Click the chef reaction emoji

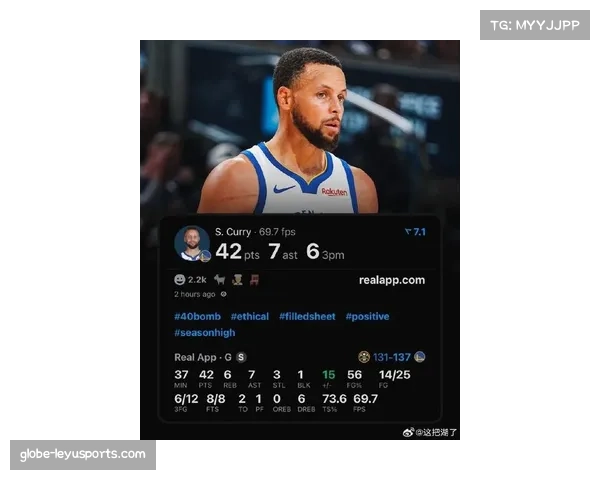(x=237, y=280)
